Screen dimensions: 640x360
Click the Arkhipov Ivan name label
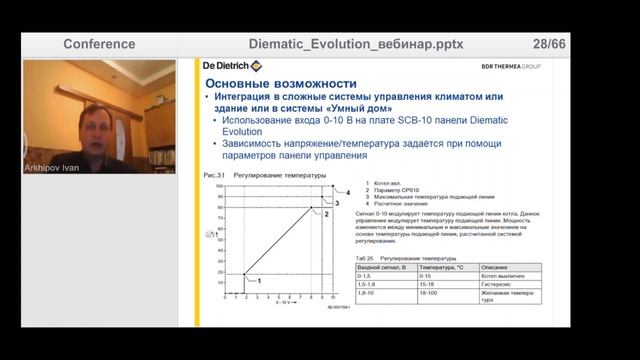[51, 168]
